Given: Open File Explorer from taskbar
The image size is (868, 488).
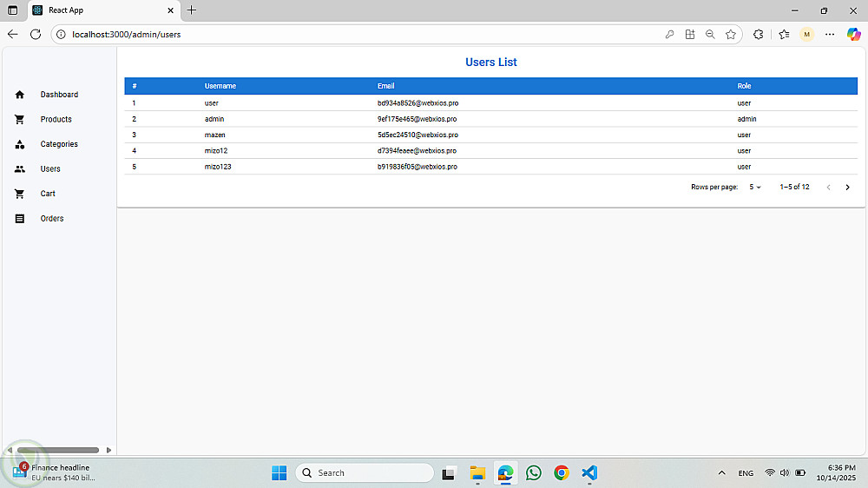Looking at the screenshot, I should pos(477,473).
